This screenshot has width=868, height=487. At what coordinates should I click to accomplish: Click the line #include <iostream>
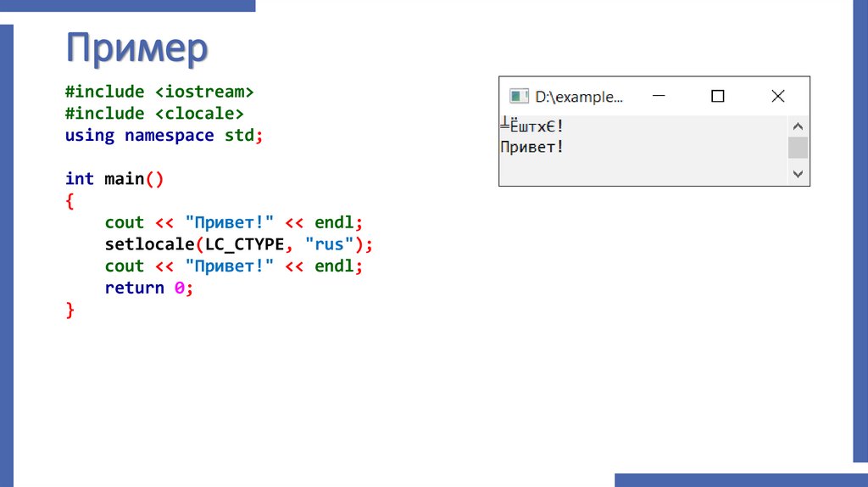(x=159, y=92)
